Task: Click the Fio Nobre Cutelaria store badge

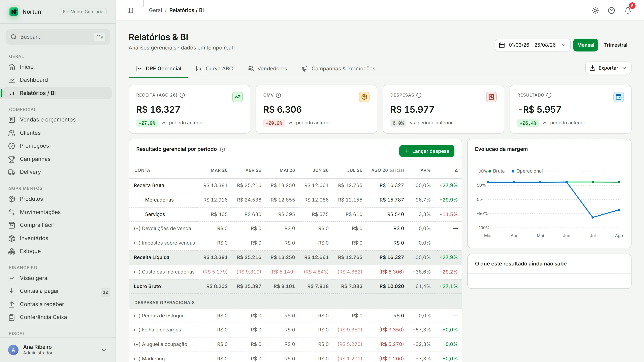Action: pyautogui.click(x=83, y=12)
